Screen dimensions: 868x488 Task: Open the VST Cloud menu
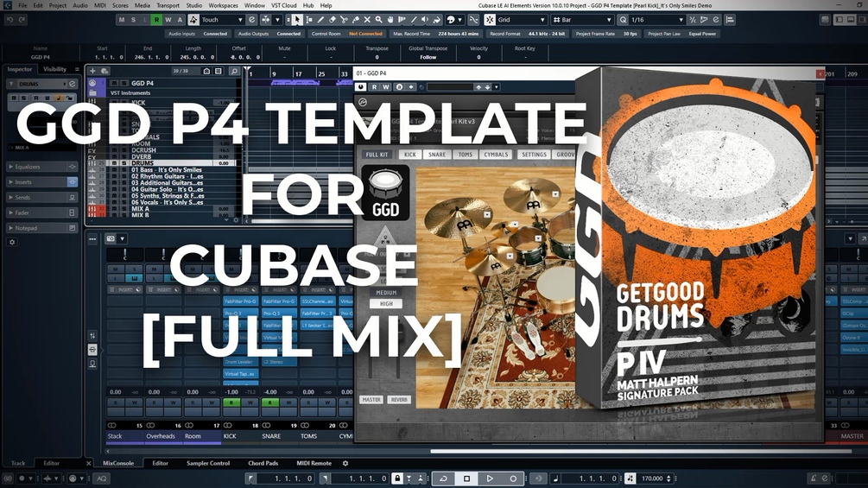coord(284,5)
